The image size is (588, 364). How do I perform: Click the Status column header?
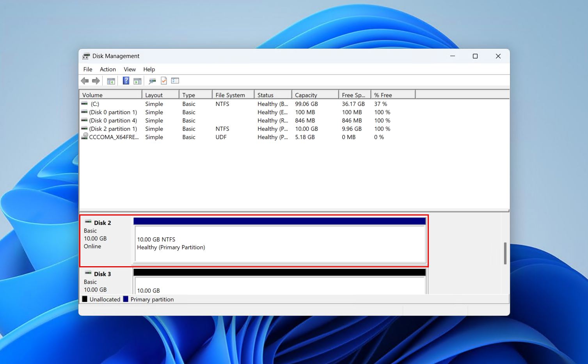point(273,95)
